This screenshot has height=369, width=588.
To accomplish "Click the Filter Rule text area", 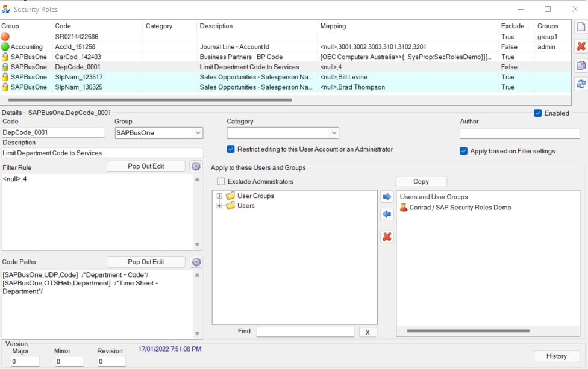I will point(98,212).
